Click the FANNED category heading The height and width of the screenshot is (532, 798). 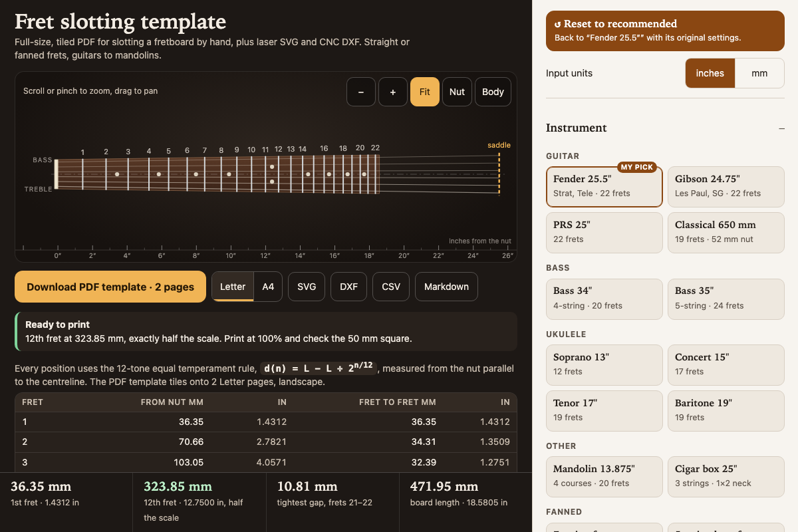[564, 512]
